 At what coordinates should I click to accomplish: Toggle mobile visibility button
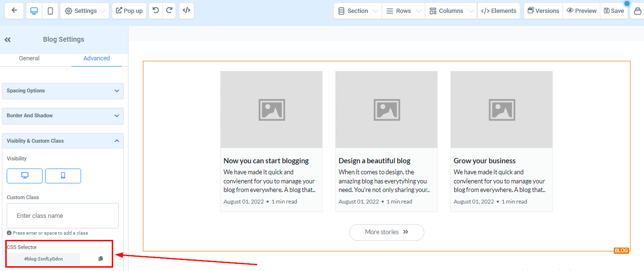(63, 176)
